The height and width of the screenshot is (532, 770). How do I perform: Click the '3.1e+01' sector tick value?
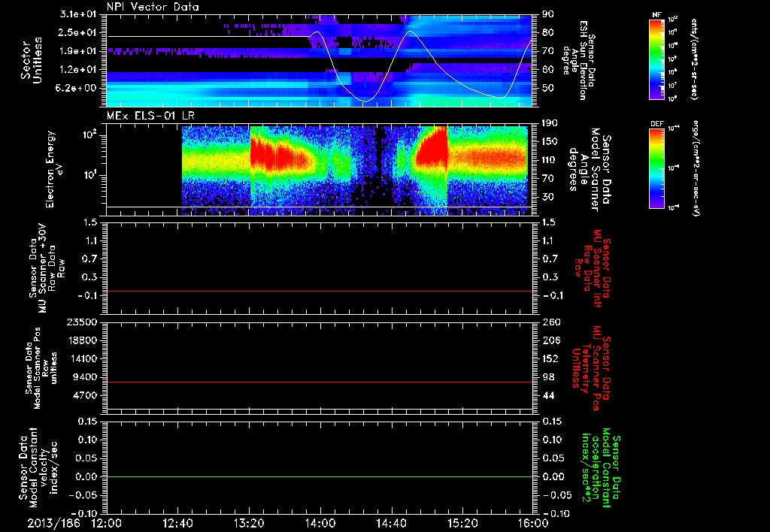[x=78, y=14]
